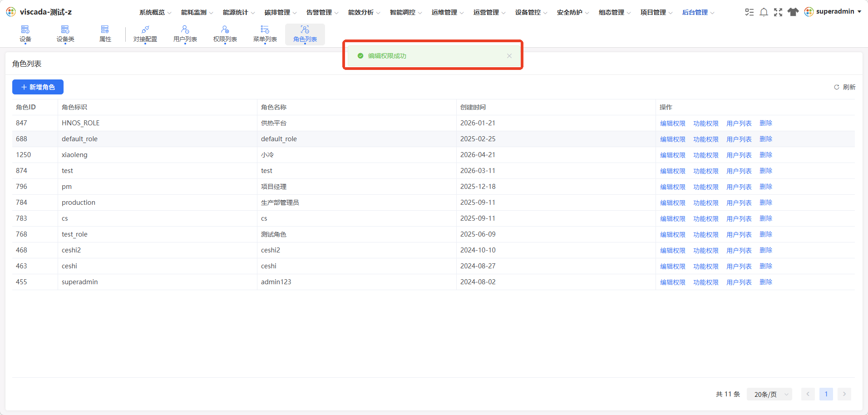Viewport: 868px width, 415px height.
Task: Click the green success check icon
Action: tap(360, 56)
